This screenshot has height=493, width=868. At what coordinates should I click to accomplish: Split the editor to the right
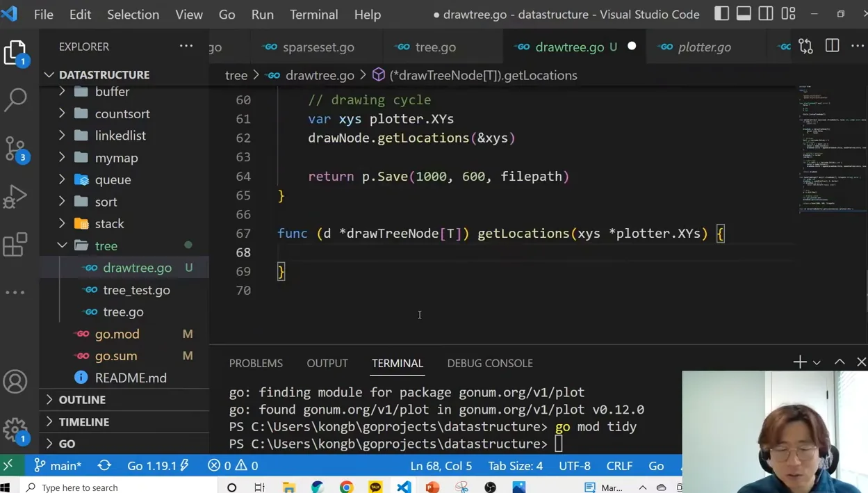[832, 47]
